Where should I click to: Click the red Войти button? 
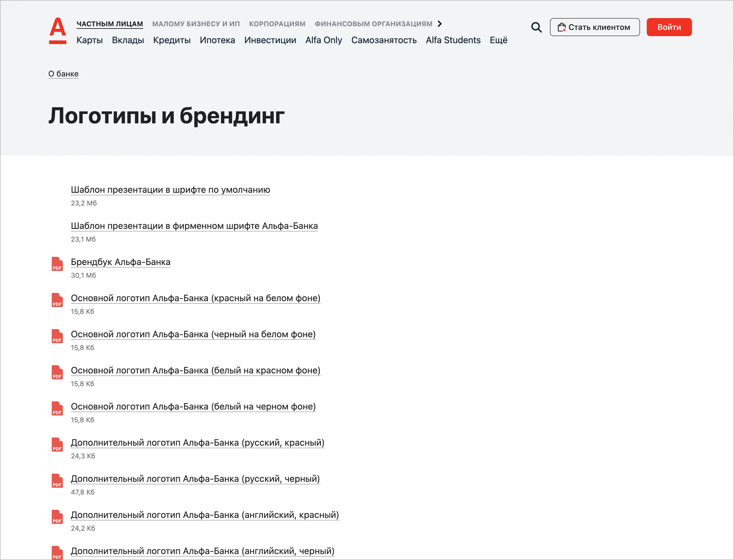click(669, 27)
